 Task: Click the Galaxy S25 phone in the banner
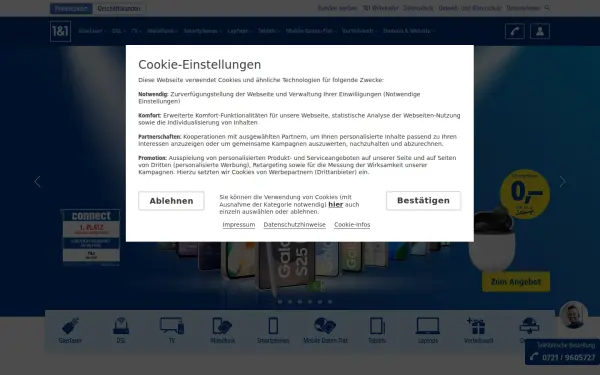287,266
